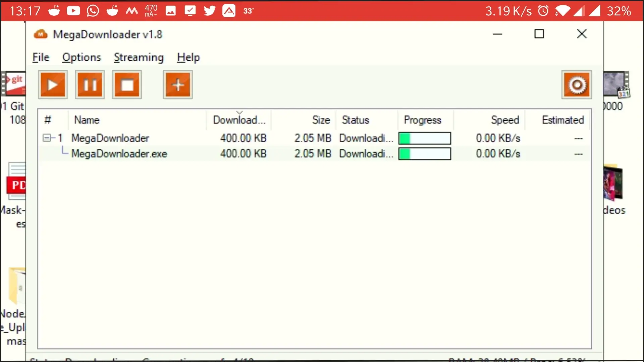Tap the alarm clock icon in status bar
The height and width of the screenshot is (362, 644).
tap(543, 11)
